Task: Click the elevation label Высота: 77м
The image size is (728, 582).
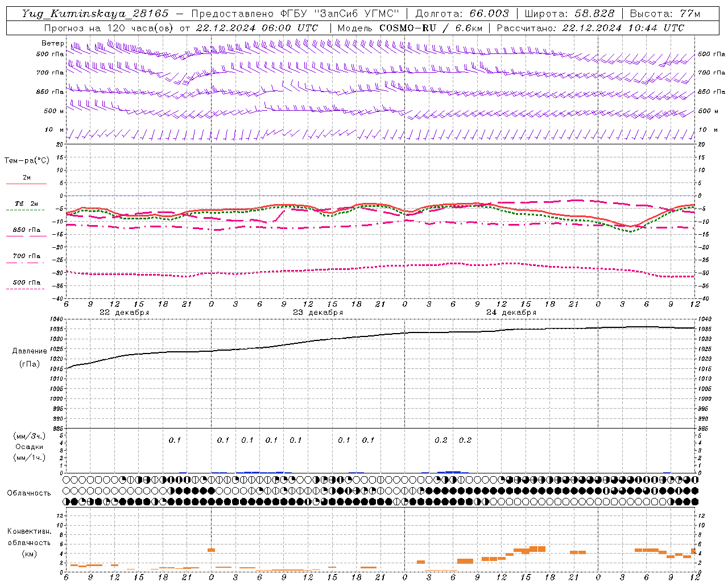Action: 665,14
